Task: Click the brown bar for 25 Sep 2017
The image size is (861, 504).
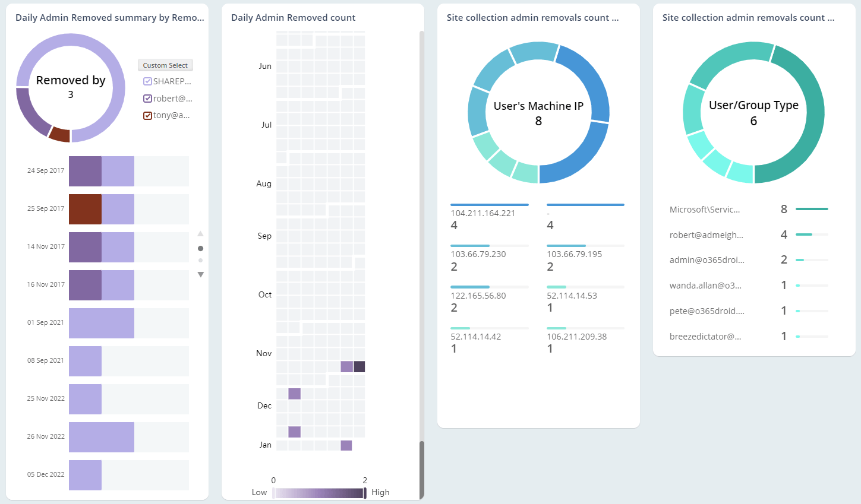Action: [85, 209]
